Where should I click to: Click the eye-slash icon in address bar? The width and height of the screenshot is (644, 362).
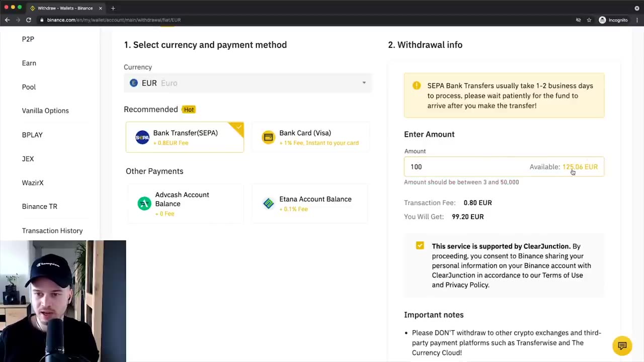coord(578,20)
